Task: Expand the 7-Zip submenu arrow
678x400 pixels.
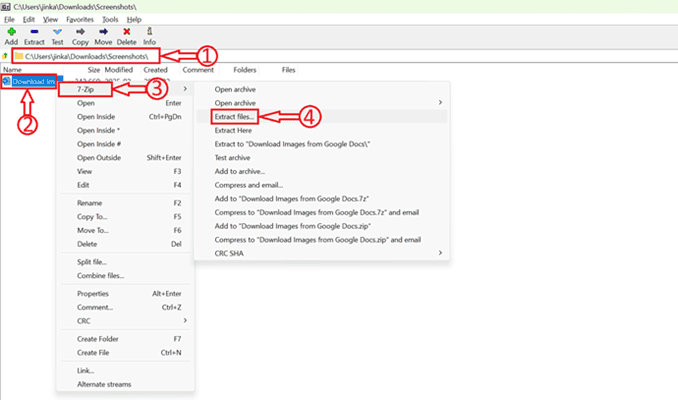Action: point(185,89)
